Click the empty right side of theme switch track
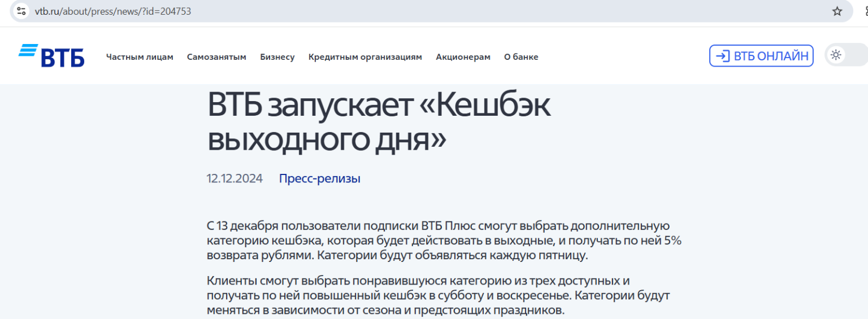Screen dimensions: 868x319 tap(857, 55)
